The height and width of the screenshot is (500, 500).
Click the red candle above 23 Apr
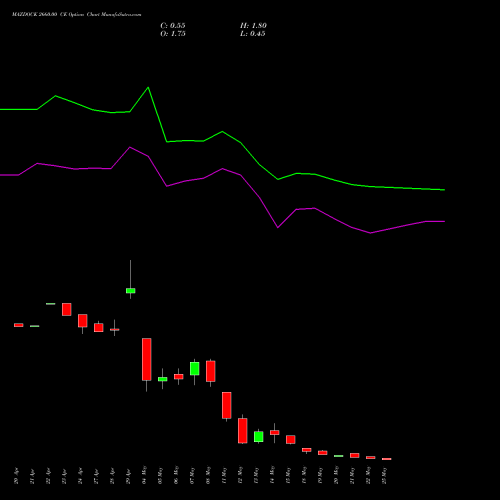pos(67,309)
